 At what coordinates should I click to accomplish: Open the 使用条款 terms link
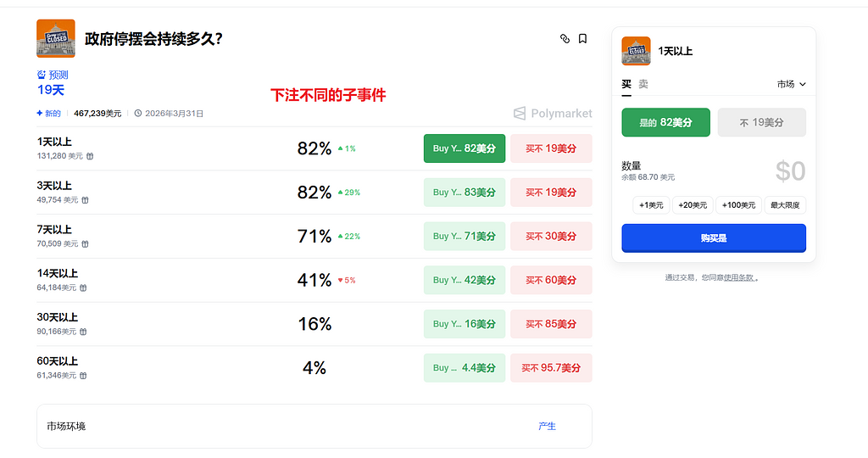pyautogui.click(x=738, y=277)
